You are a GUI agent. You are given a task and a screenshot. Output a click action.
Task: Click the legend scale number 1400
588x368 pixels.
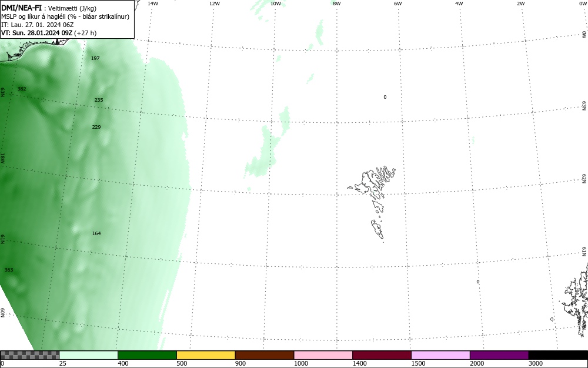click(360, 363)
